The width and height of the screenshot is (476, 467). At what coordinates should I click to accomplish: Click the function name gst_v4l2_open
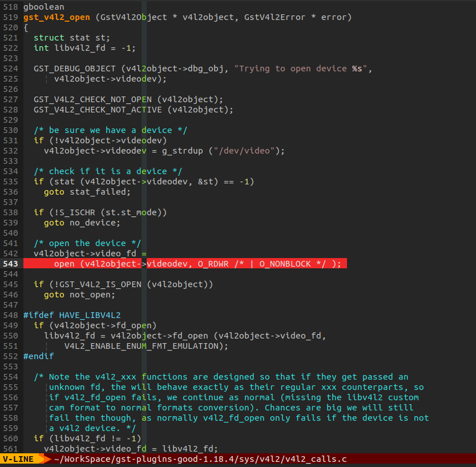pyautogui.click(x=57, y=17)
